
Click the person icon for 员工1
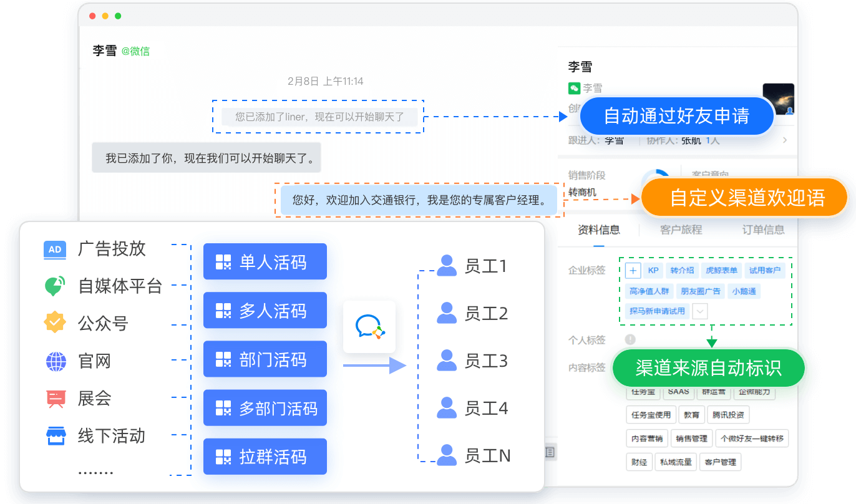click(x=447, y=265)
